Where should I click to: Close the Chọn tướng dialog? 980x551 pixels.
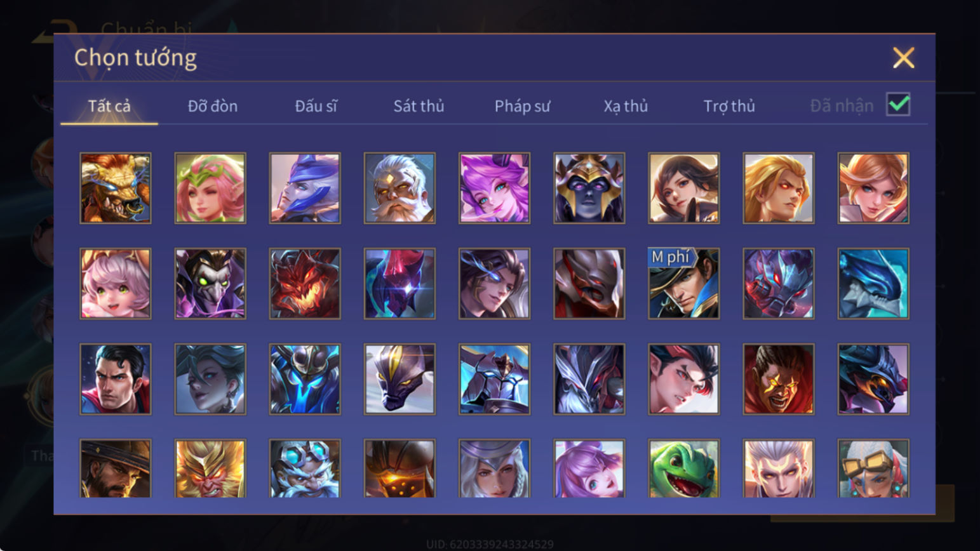click(x=903, y=58)
